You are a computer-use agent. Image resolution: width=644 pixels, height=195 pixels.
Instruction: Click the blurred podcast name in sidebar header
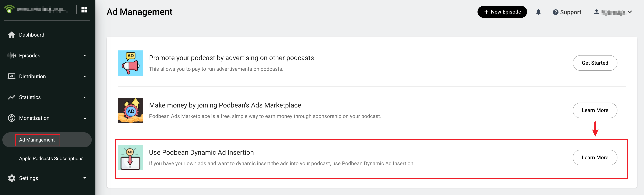click(x=42, y=10)
